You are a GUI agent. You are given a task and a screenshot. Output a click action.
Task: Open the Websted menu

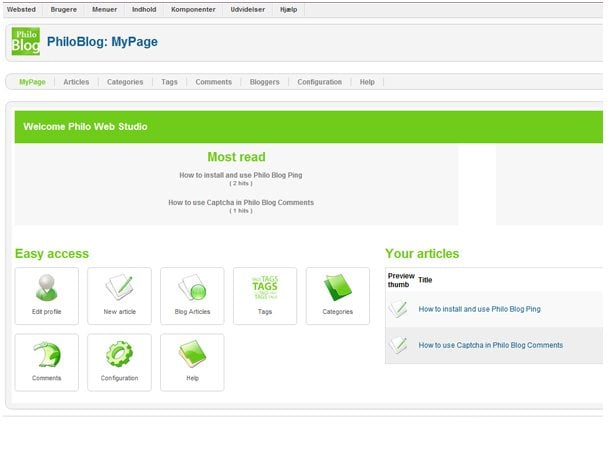pos(21,9)
